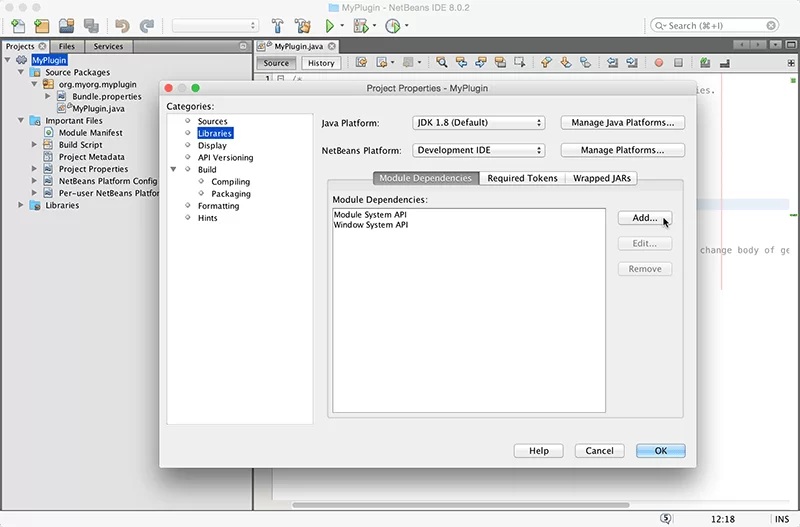
Task: Open the NetBeans Platform dropdown
Action: [x=479, y=150]
